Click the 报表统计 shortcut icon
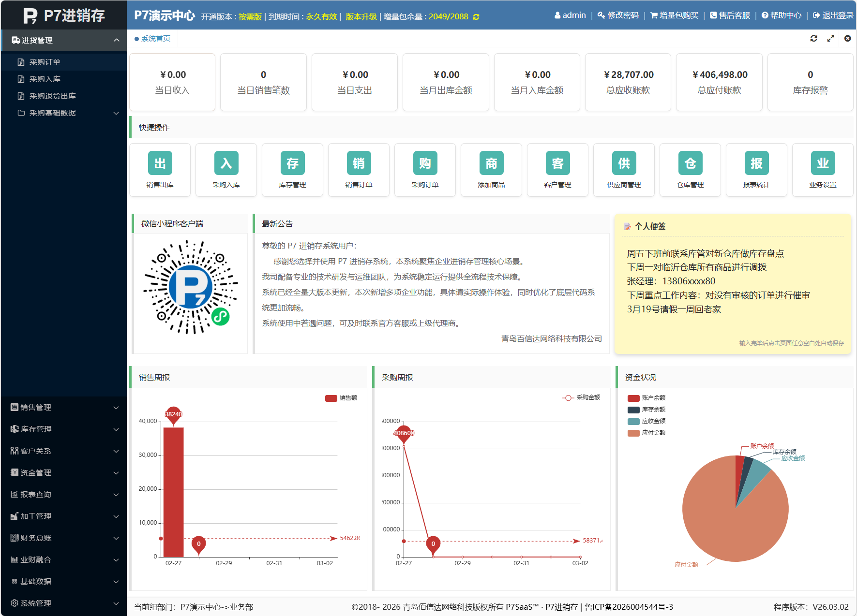The height and width of the screenshot is (616, 857). coord(756,164)
